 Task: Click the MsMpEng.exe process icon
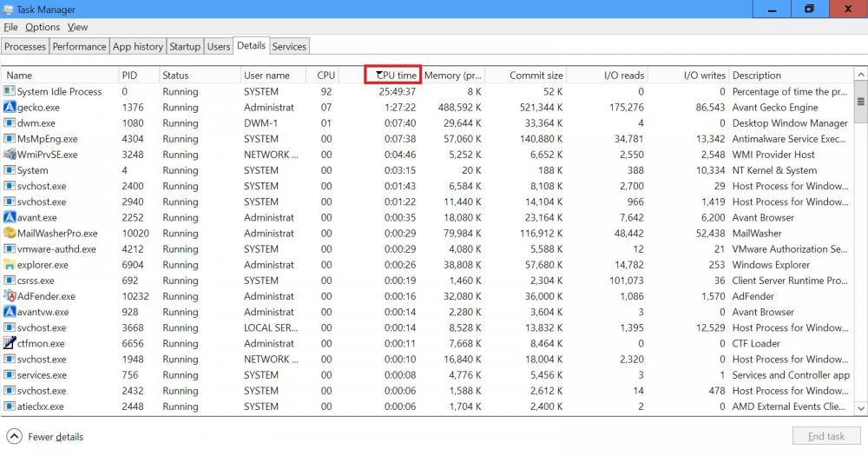(10, 138)
